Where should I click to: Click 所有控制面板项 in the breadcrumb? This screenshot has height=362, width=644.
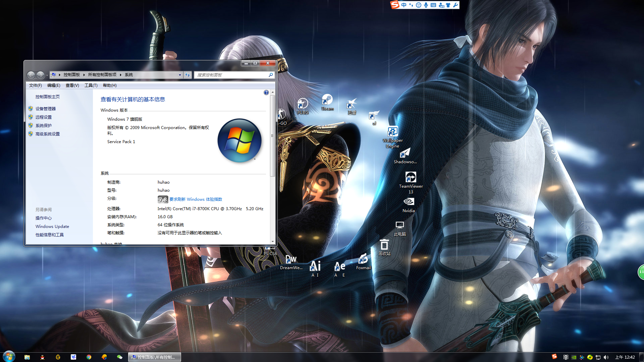point(102,75)
